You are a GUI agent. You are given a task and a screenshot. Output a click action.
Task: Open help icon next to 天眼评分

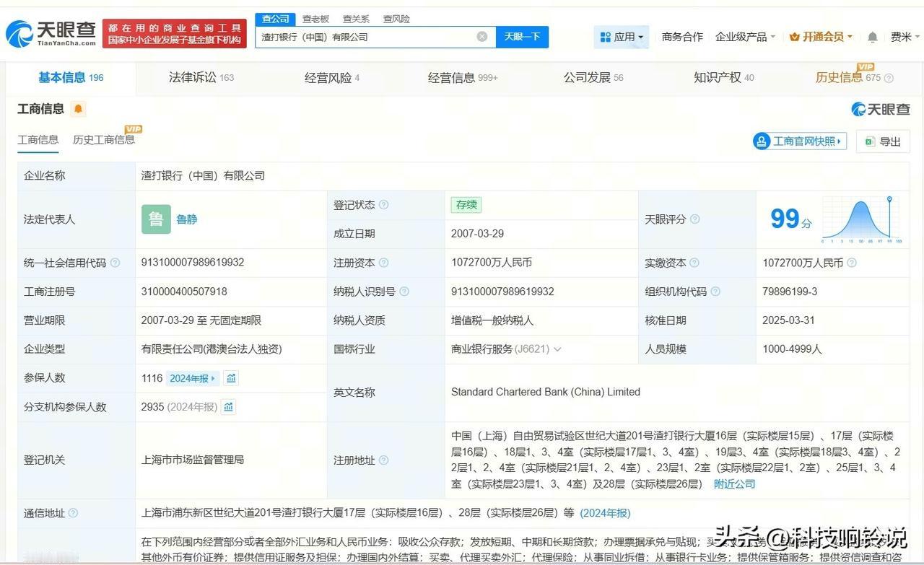pos(694,219)
